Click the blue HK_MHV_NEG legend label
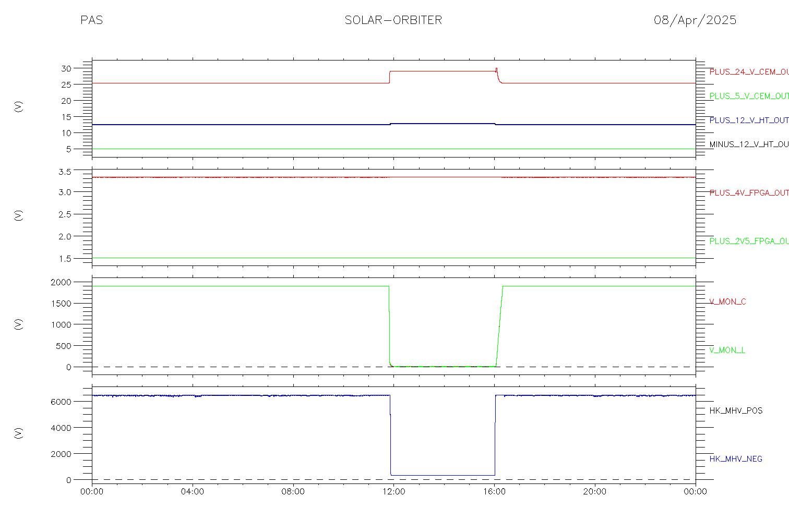This screenshot has width=789, height=532. tap(736, 459)
